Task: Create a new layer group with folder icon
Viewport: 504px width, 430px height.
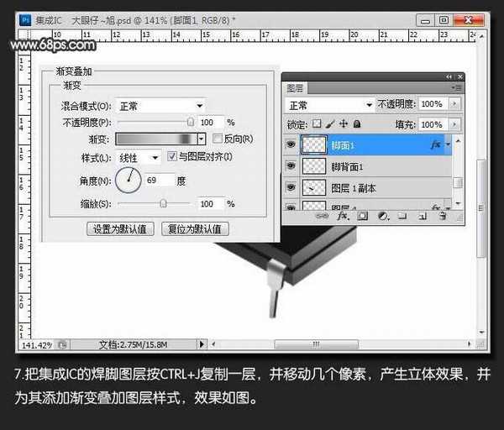Action: point(402,216)
